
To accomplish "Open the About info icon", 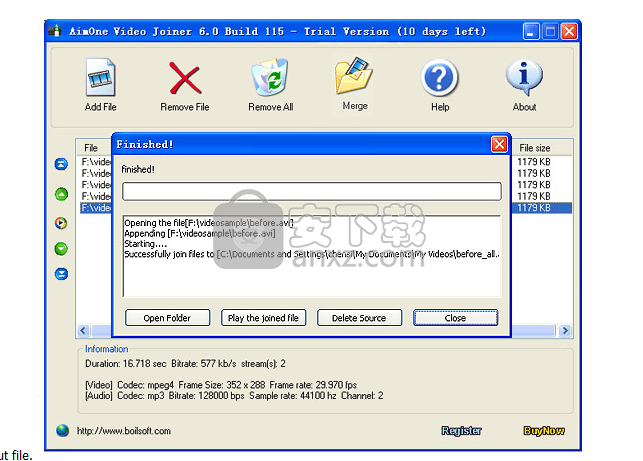I will [524, 79].
